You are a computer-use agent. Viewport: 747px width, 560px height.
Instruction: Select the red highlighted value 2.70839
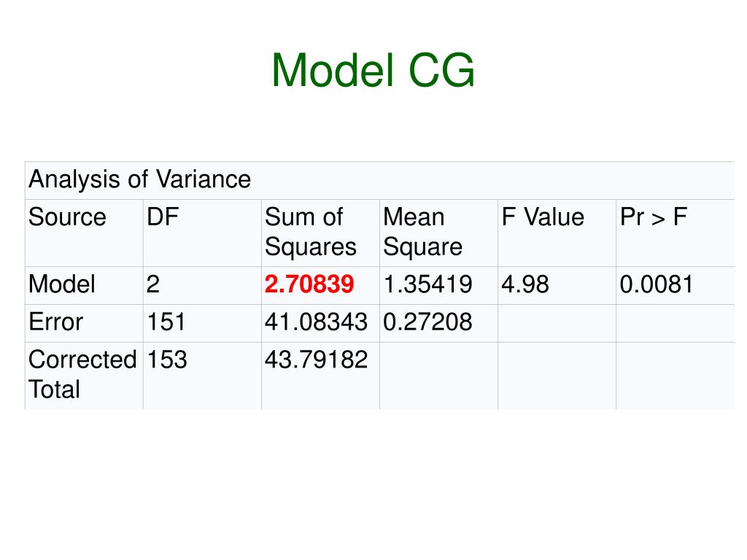(x=310, y=284)
